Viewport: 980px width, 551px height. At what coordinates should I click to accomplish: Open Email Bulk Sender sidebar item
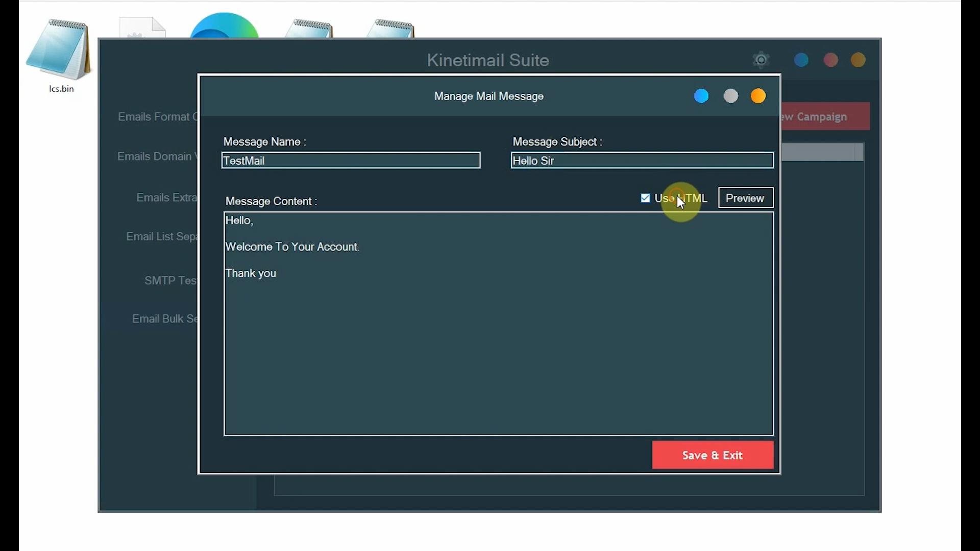point(164,319)
